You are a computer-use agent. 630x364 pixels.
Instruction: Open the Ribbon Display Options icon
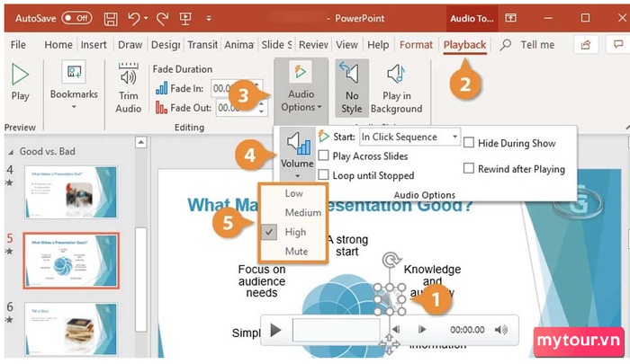[x=510, y=18]
